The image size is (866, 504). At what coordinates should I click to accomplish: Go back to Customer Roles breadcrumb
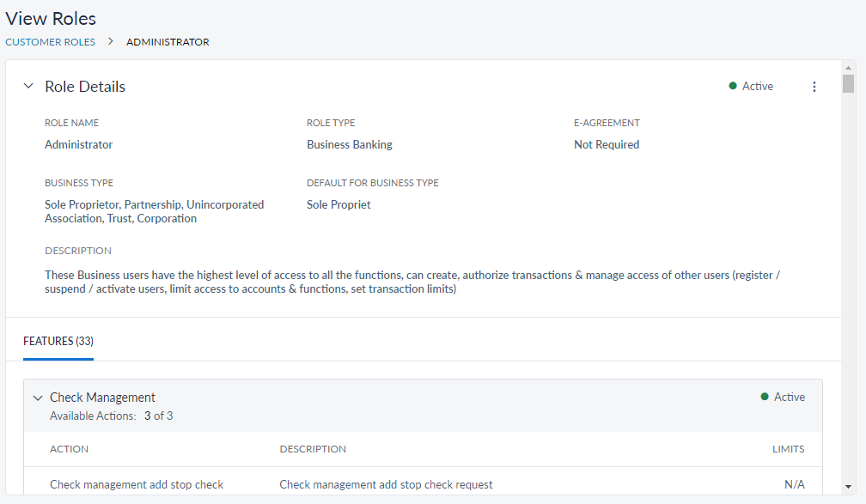tap(50, 42)
